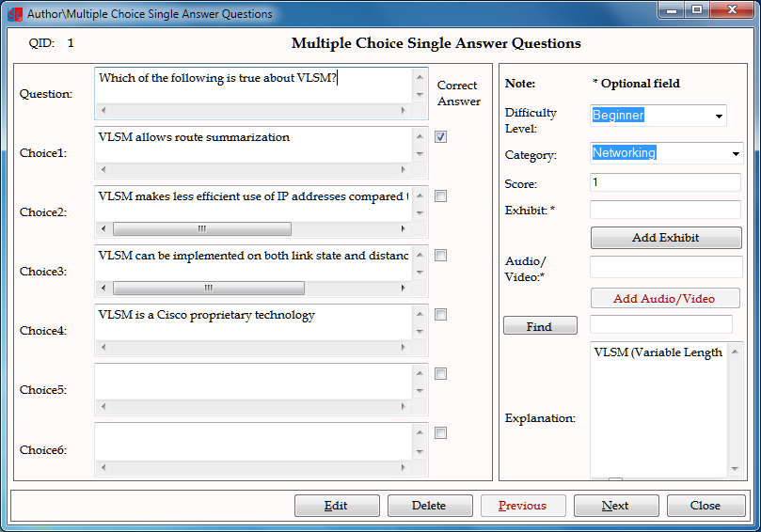This screenshot has height=532, width=761.
Task: Click the application icon in title bar
Action: coord(15,14)
